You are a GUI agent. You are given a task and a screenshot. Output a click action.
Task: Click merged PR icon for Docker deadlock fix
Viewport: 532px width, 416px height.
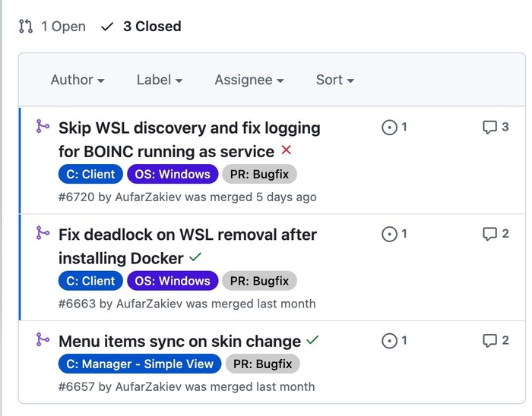coord(43,233)
